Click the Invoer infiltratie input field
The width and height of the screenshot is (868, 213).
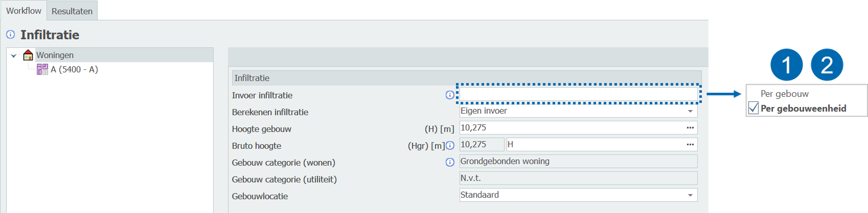tap(578, 94)
